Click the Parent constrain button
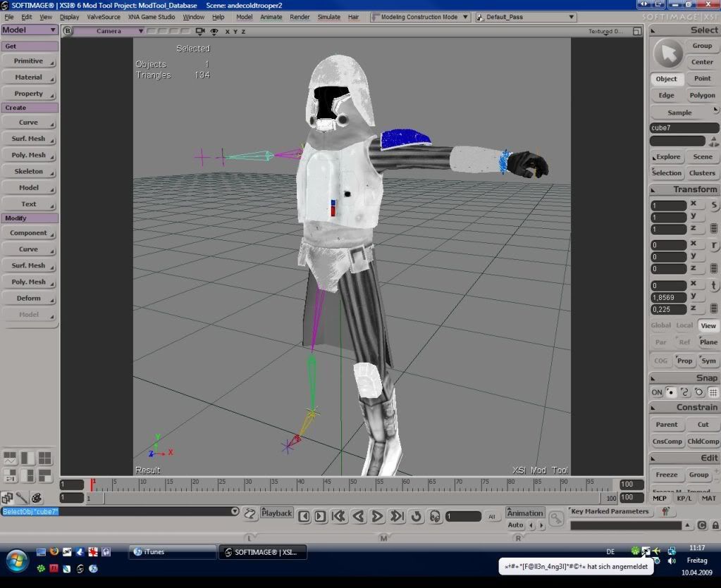This screenshot has height=588, width=721. point(666,425)
